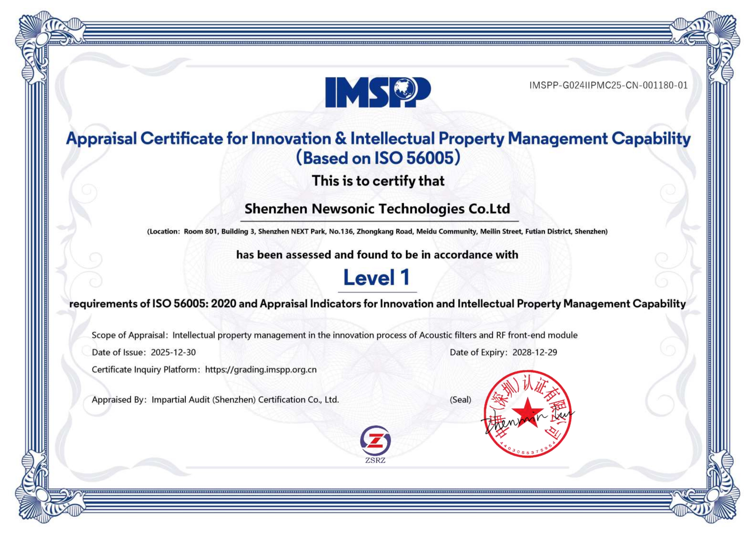Click the "Appraisal Certificate for Innovation" title line
The image size is (756, 535).
(378, 138)
